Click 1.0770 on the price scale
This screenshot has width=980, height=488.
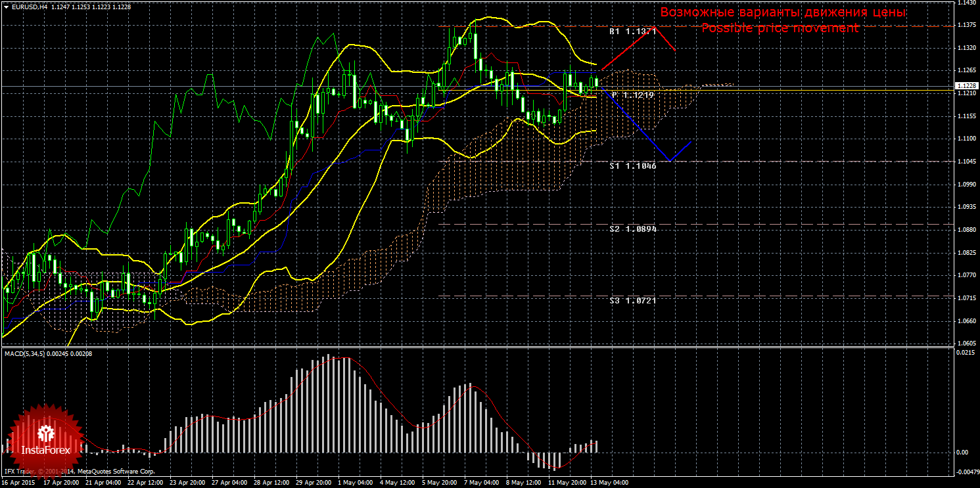pyautogui.click(x=966, y=276)
